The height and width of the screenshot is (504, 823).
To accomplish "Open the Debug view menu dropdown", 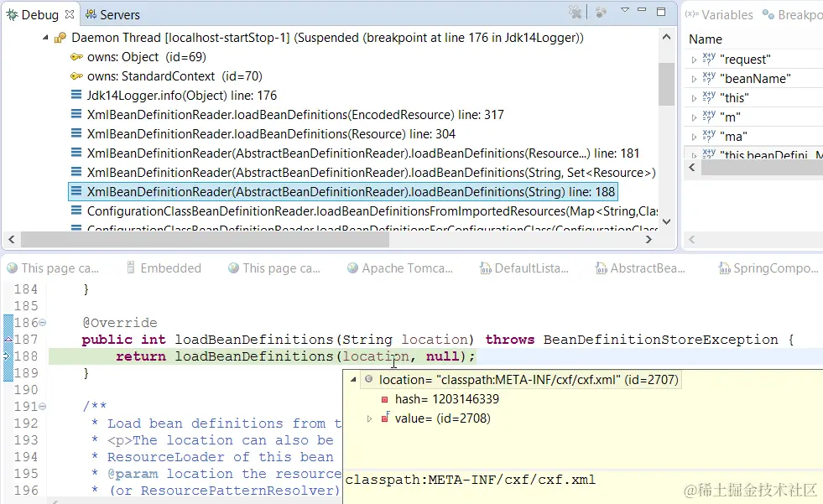I will [625, 10].
